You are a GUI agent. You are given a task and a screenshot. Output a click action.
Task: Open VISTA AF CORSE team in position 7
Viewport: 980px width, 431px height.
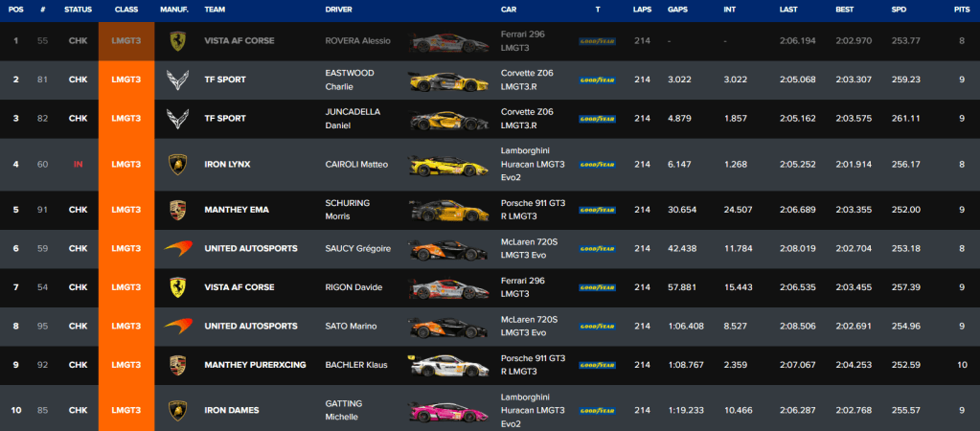[x=239, y=287]
